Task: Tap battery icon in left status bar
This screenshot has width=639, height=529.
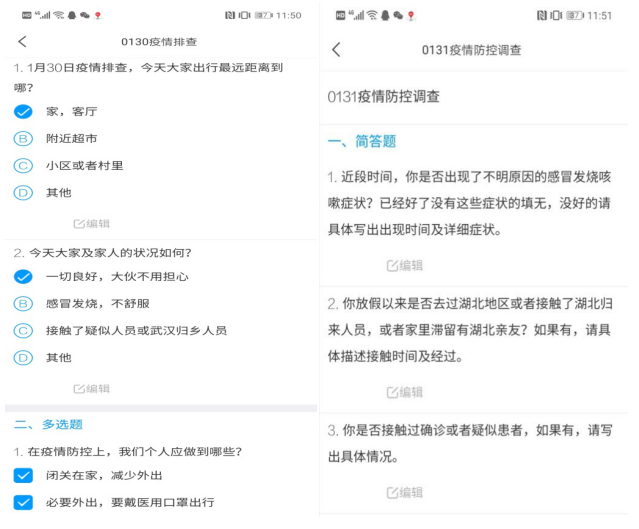Action: (263, 16)
